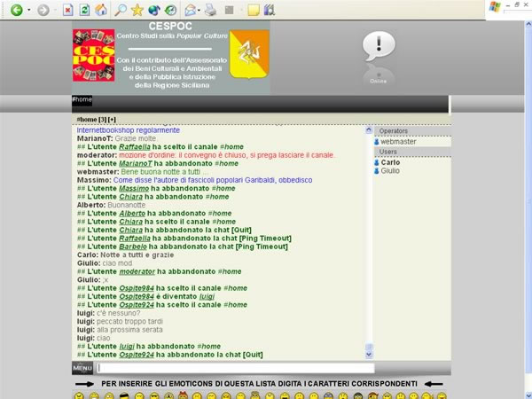532x399 pixels.
Task: Go back with the green Back arrow
Action: (x=16, y=10)
